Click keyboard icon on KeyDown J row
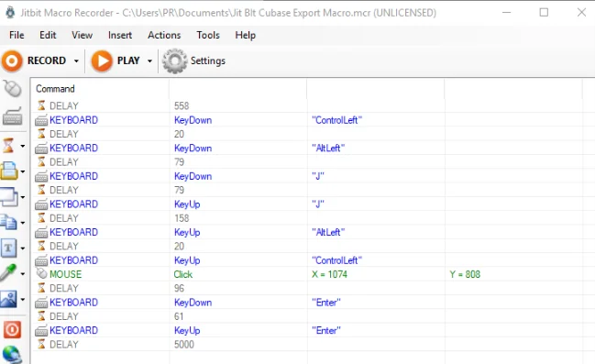The image size is (595, 364). pos(41,176)
